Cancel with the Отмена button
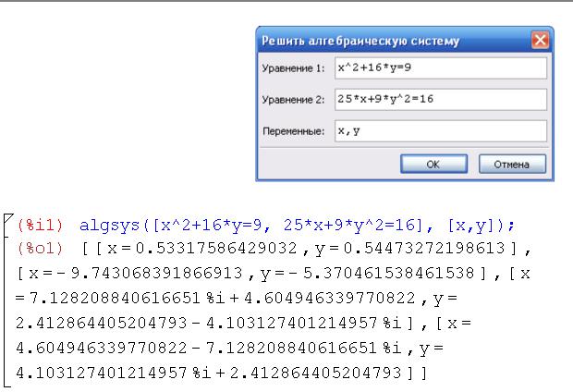 pos(512,165)
